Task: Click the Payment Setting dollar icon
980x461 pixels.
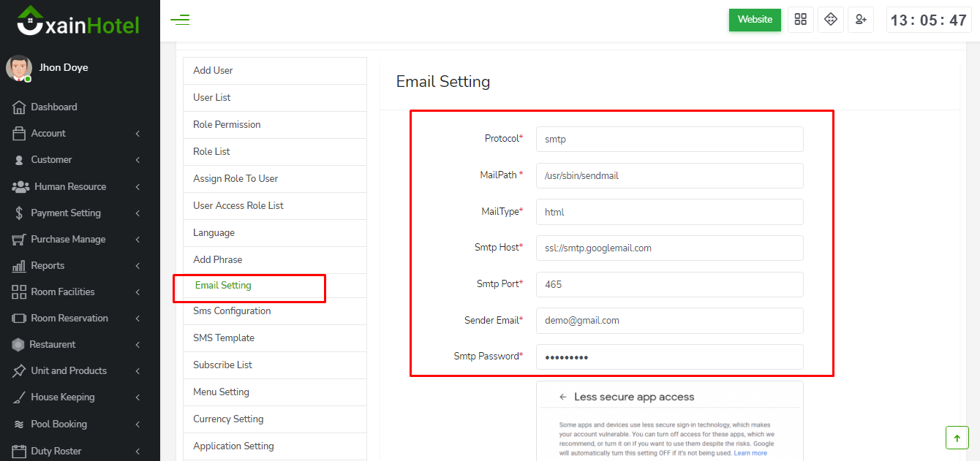Action: 19,213
